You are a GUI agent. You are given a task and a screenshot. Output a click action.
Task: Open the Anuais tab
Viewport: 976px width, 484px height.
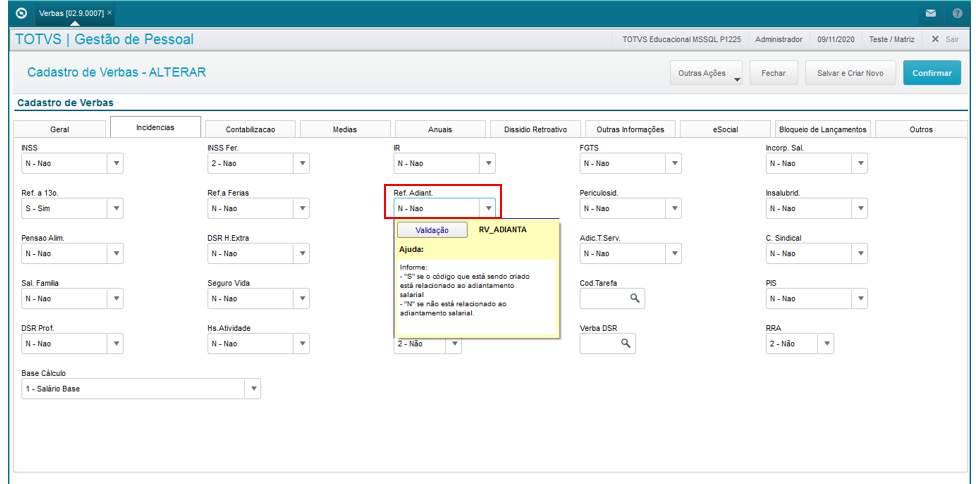[x=440, y=129]
